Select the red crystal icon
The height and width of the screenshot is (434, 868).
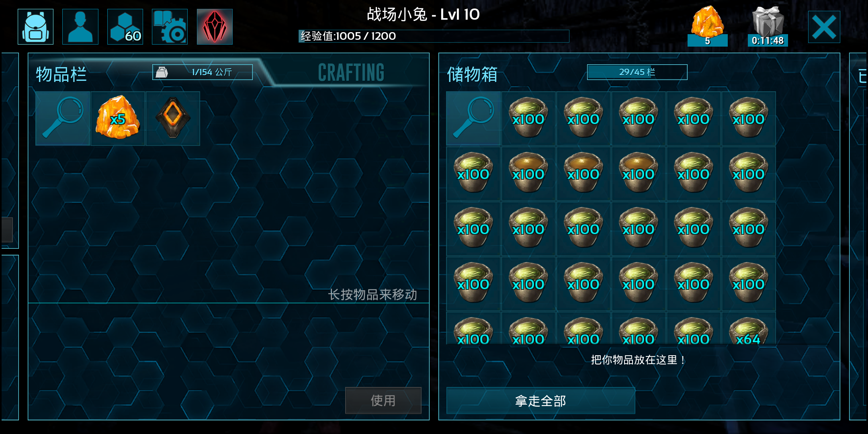(215, 27)
